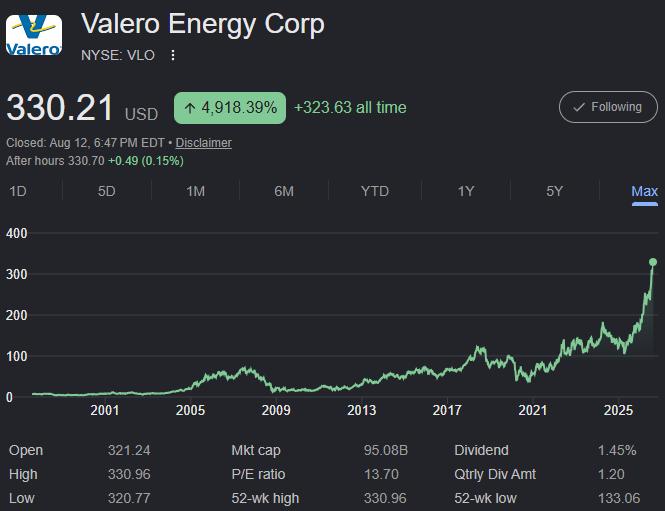
Task: Click the 2009 label on the chart axis
Action: point(276,410)
